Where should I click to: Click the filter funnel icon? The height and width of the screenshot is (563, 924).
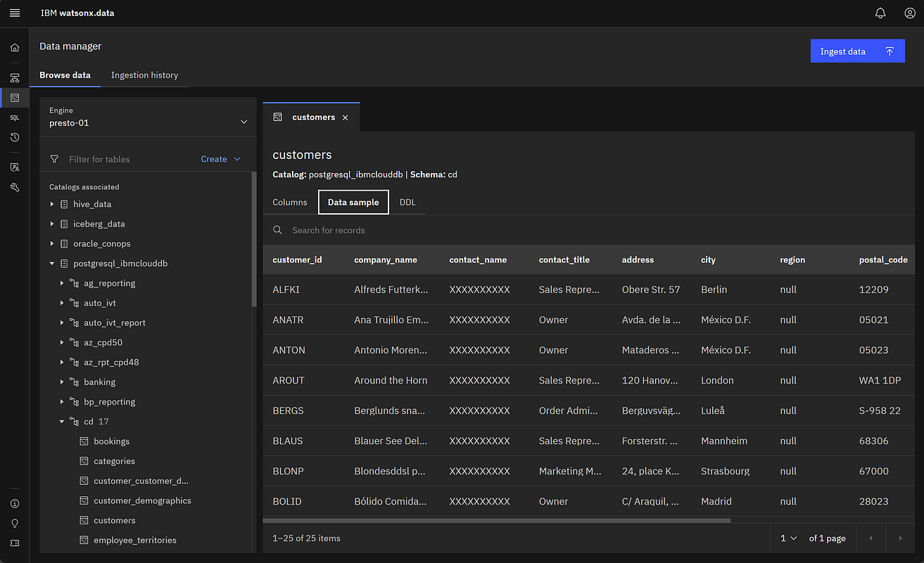tap(54, 159)
